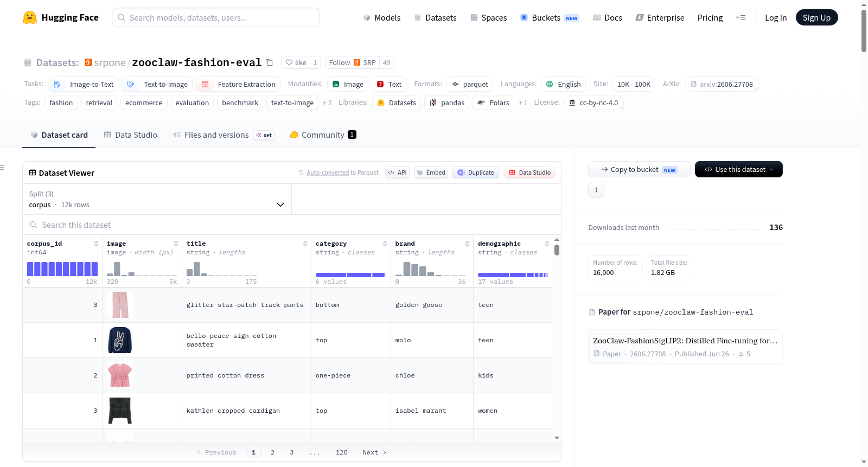This screenshot has height=467, width=868.
Task: Open the arxiv:2606.27708 link
Action: point(722,84)
